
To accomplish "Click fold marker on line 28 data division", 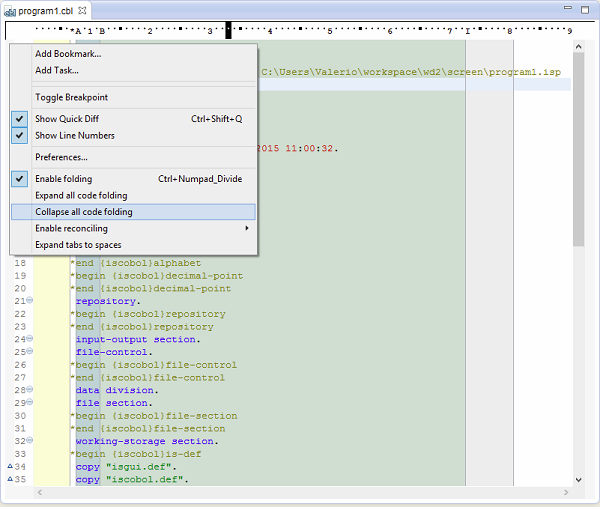I will click(30, 390).
